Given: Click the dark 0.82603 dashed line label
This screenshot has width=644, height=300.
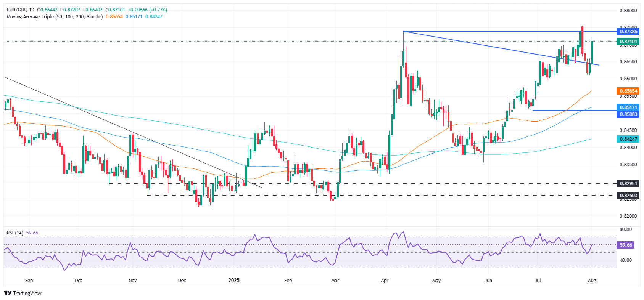Looking at the screenshot, I should (x=628, y=195).
